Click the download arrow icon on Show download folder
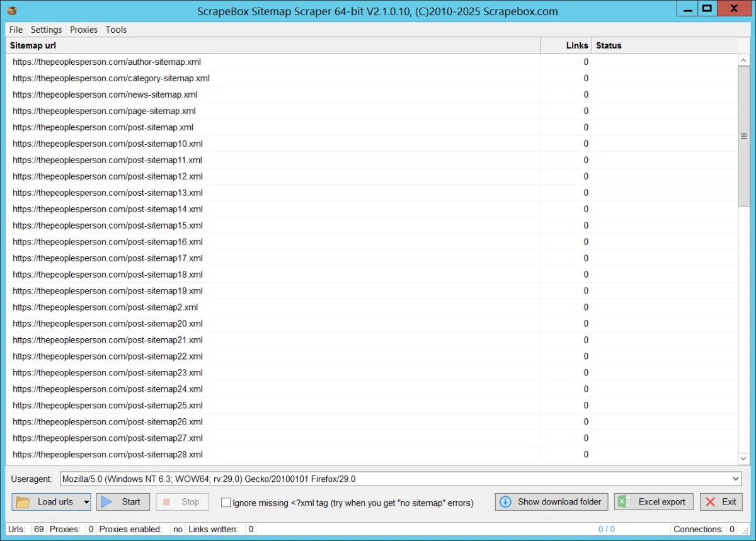This screenshot has width=756, height=541. (505, 502)
